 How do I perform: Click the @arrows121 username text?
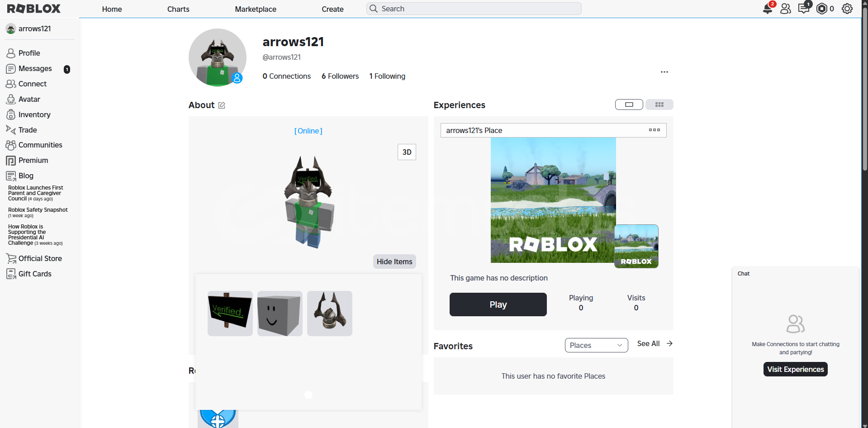[x=282, y=57]
